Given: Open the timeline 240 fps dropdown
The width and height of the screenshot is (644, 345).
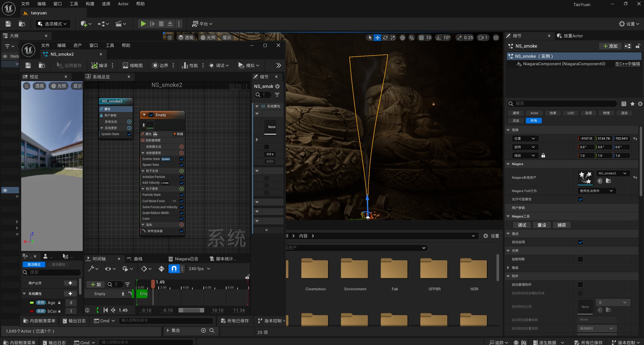Looking at the screenshot, I should [x=199, y=269].
